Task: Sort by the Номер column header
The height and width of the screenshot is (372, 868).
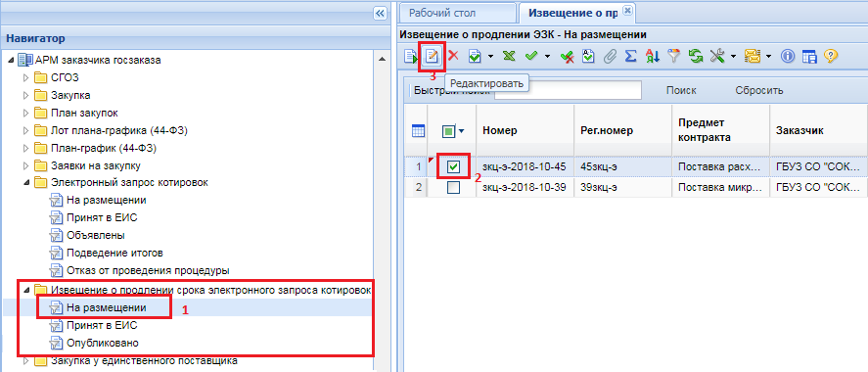Action: pyautogui.click(x=525, y=130)
